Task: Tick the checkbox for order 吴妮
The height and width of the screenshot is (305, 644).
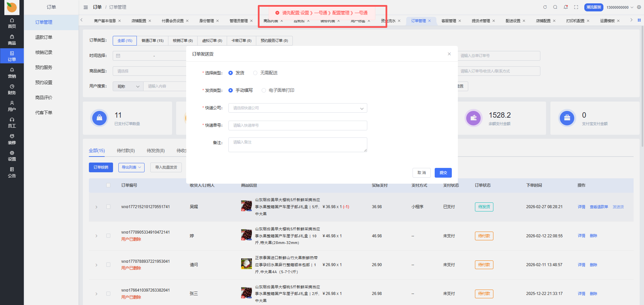Action: click(x=108, y=207)
